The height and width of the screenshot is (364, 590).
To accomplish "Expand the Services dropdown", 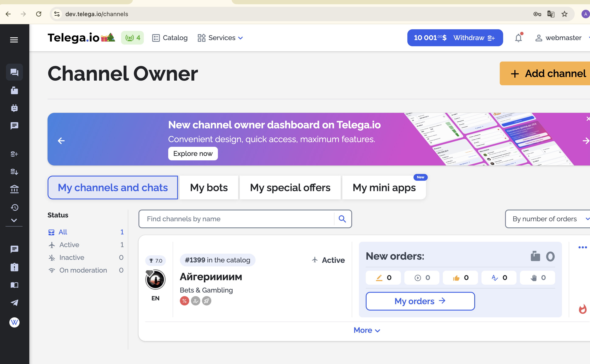I will [220, 38].
